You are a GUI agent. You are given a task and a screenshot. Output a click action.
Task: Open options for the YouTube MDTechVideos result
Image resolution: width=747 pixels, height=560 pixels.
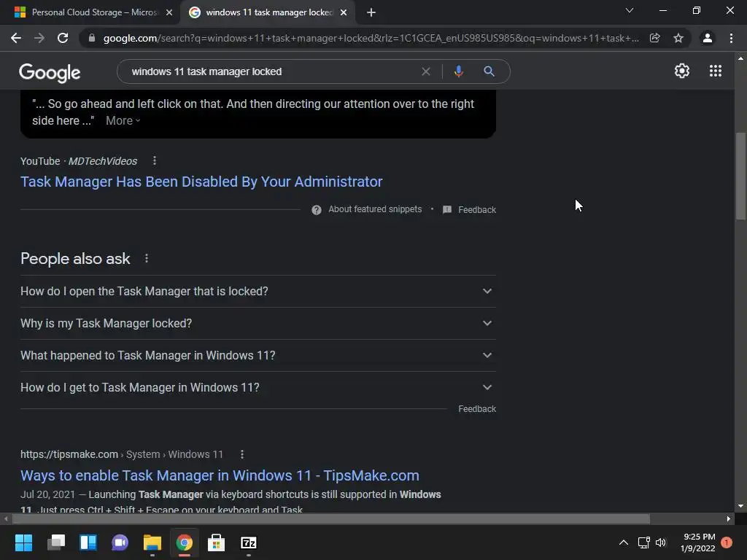coord(155,161)
